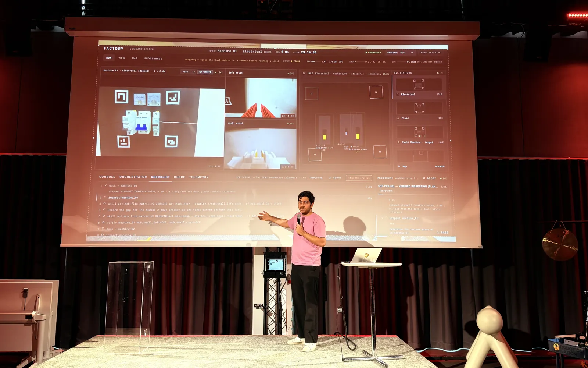Open the PROCEDURES tab

153,59
